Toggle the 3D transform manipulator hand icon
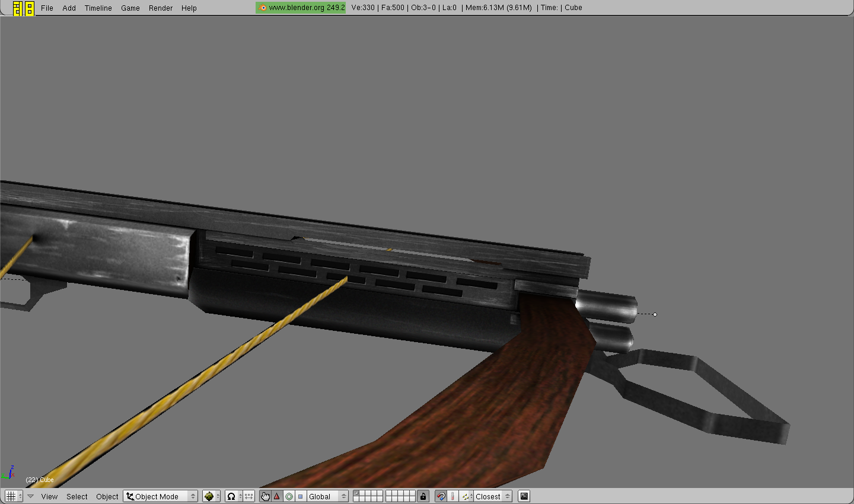 coord(265,496)
